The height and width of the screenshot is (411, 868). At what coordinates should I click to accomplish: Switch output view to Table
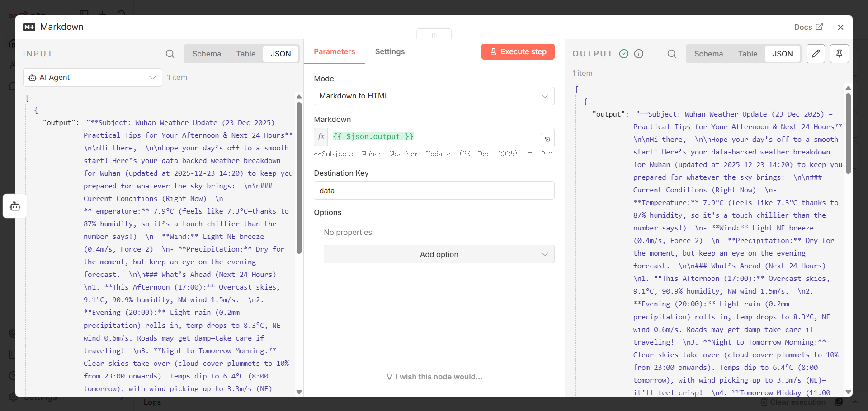coord(747,54)
